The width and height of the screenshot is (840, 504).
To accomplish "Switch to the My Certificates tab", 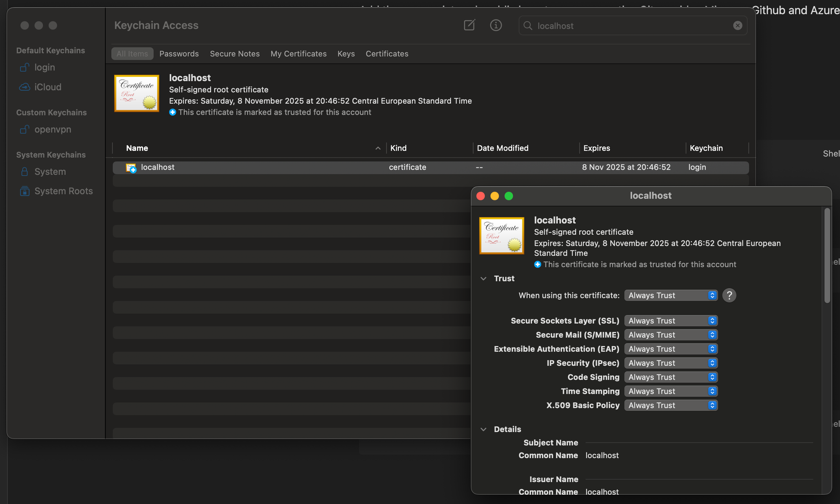I will (298, 54).
